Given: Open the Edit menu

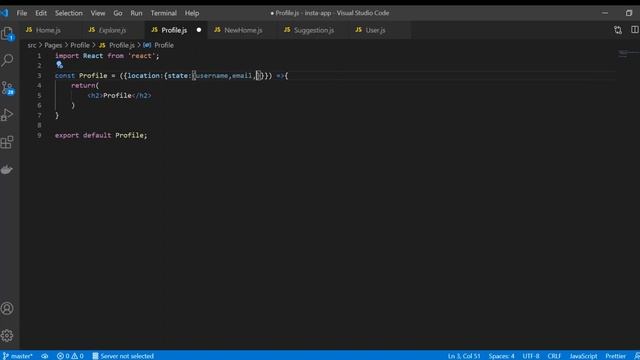Looking at the screenshot, I should pyautogui.click(x=41, y=13).
